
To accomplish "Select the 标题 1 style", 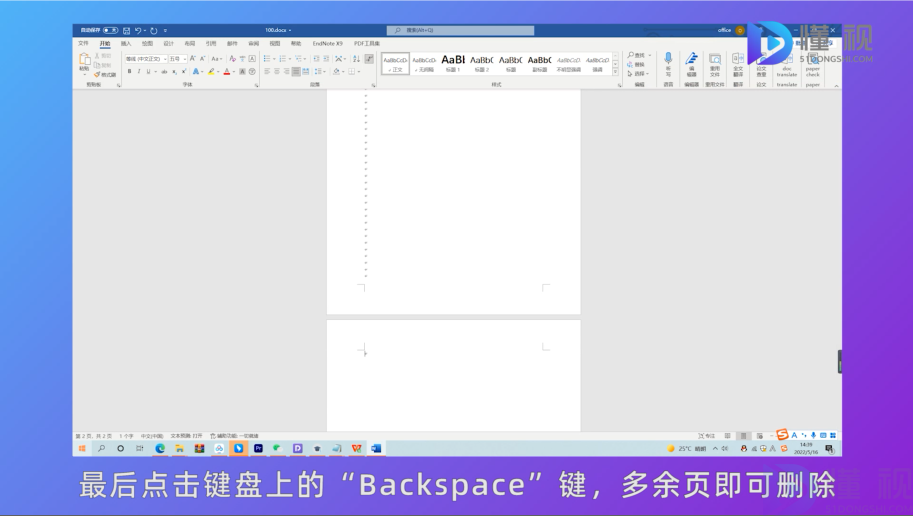I will tap(452, 63).
